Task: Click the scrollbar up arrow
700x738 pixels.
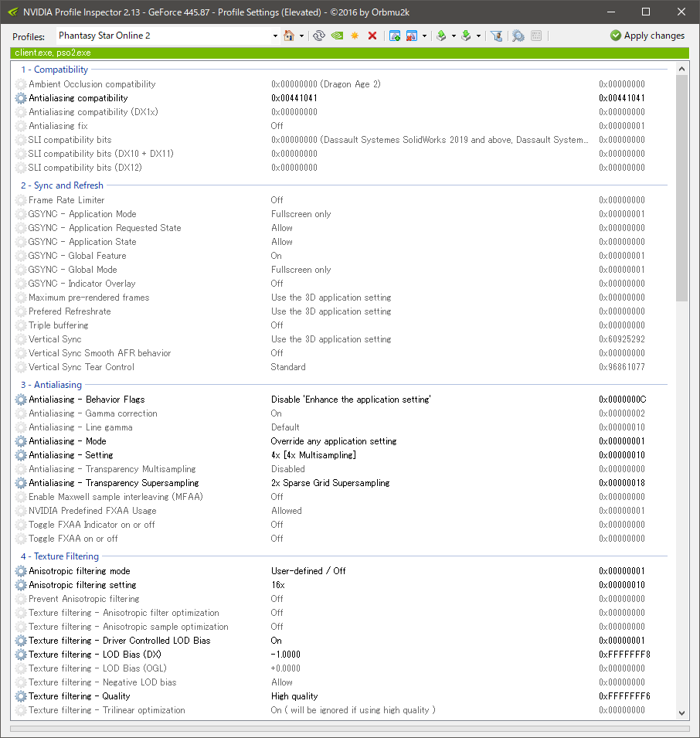Action: [x=681, y=70]
